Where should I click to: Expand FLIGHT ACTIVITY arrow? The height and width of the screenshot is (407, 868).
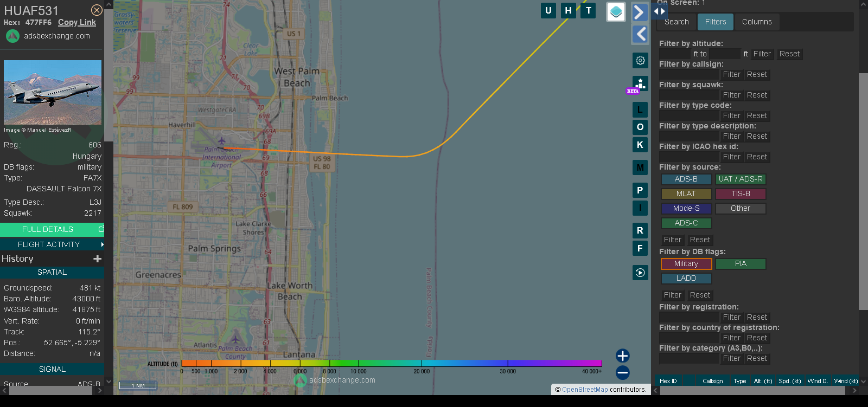(x=102, y=244)
